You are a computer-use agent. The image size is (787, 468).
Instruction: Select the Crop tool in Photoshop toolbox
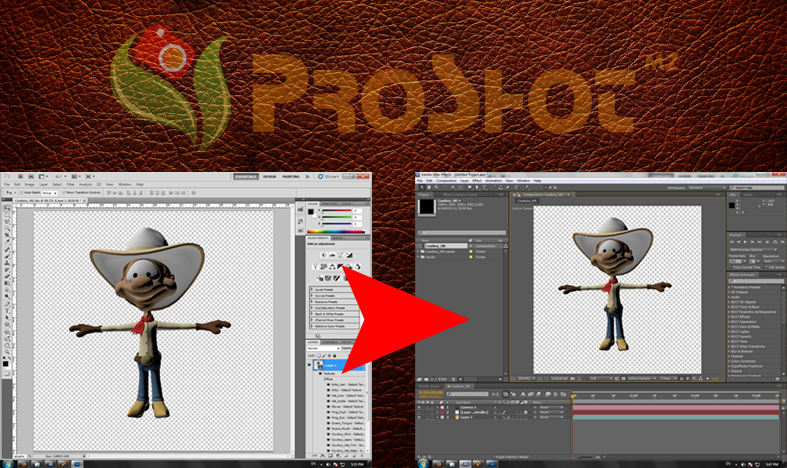[7, 235]
